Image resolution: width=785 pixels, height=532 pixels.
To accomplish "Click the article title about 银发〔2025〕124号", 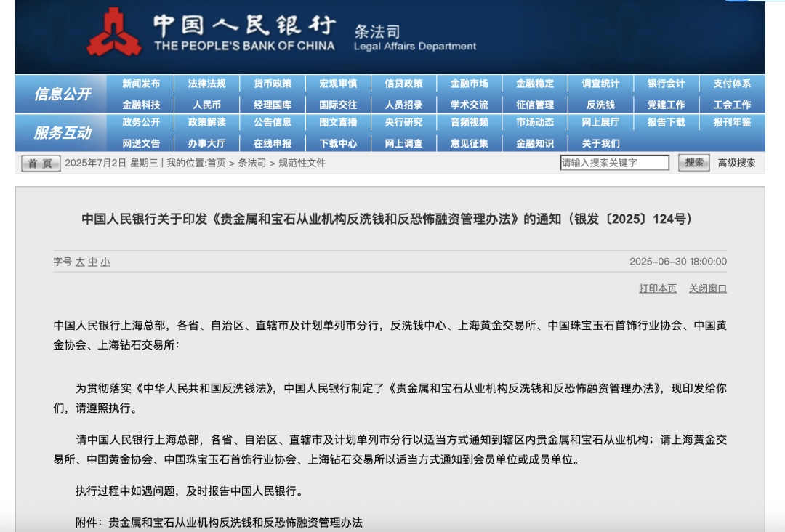I will pyautogui.click(x=387, y=219).
